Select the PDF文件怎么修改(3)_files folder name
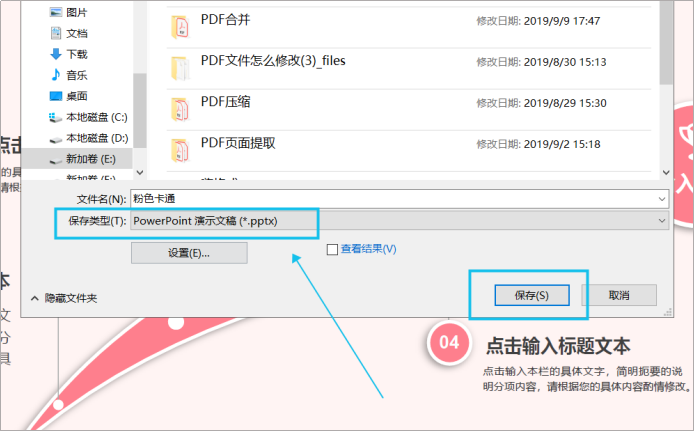This screenshot has height=432, width=695. click(273, 61)
